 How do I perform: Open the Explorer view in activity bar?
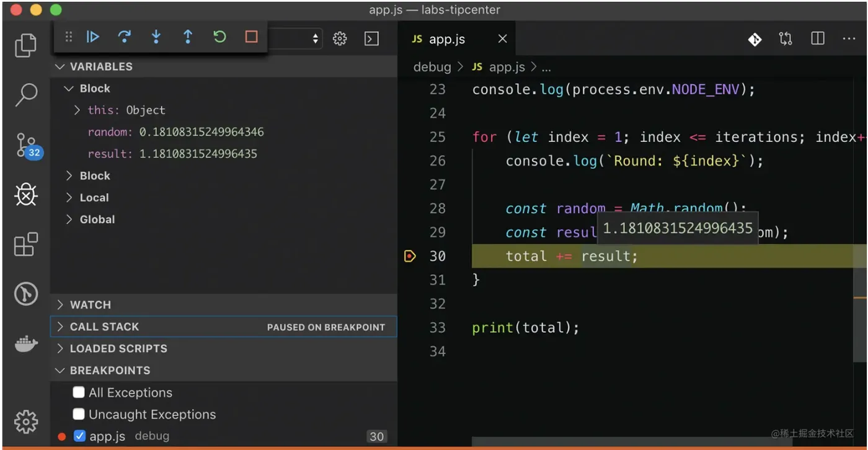[x=26, y=45]
